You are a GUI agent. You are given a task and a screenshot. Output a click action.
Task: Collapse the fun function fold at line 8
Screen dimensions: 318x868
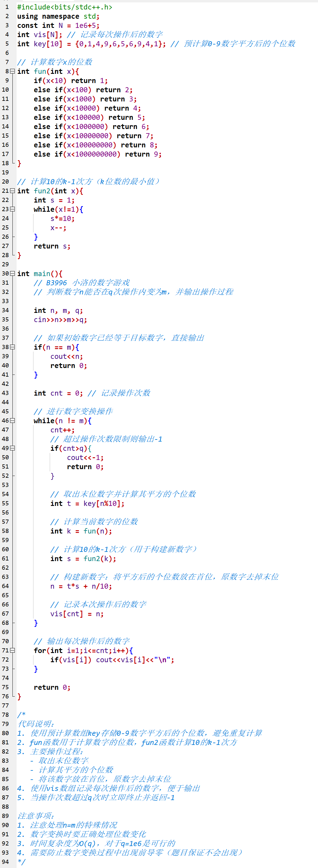[x=12, y=71]
